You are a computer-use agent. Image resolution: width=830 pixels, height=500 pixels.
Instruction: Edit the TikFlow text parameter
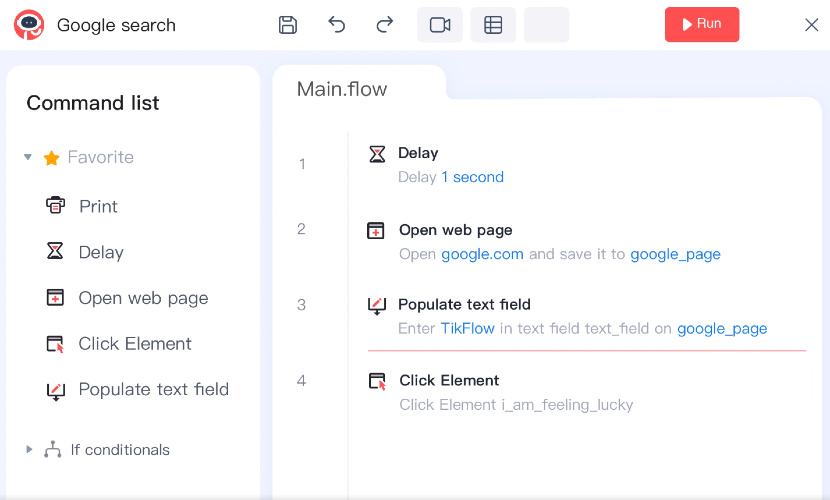pos(467,329)
